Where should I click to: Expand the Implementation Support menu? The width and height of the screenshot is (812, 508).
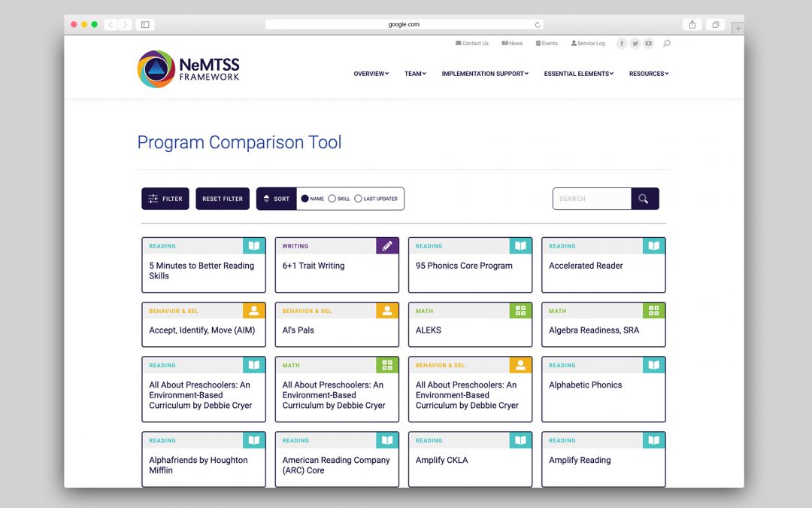(485, 74)
